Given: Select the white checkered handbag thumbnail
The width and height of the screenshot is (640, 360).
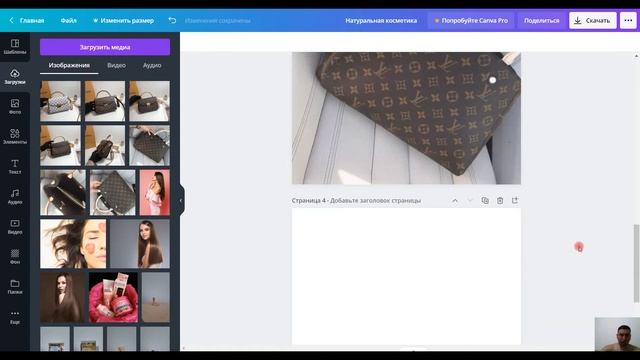Looking at the screenshot, I should tap(60, 101).
